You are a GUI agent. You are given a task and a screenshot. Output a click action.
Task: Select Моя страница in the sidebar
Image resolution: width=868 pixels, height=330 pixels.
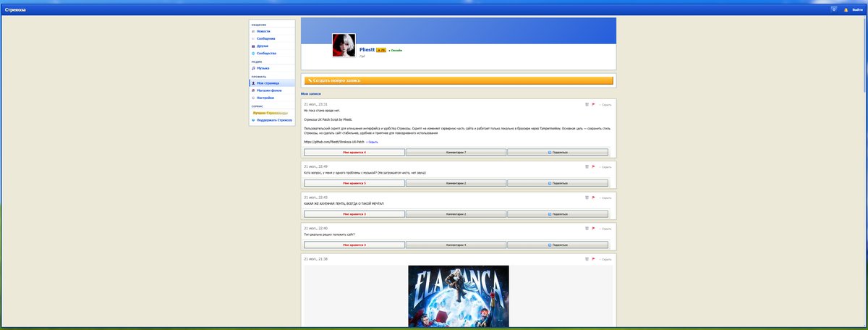coord(271,83)
